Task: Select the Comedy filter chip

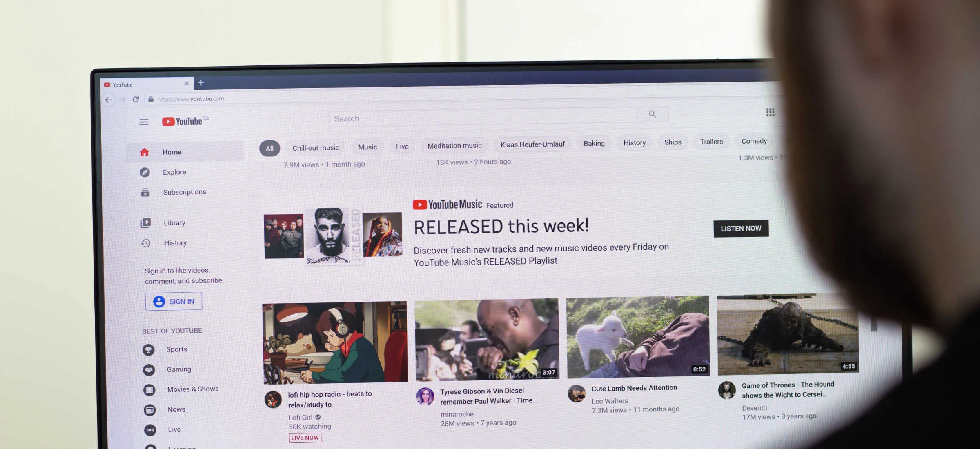Action: pyautogui.click(x=754, y=141)
